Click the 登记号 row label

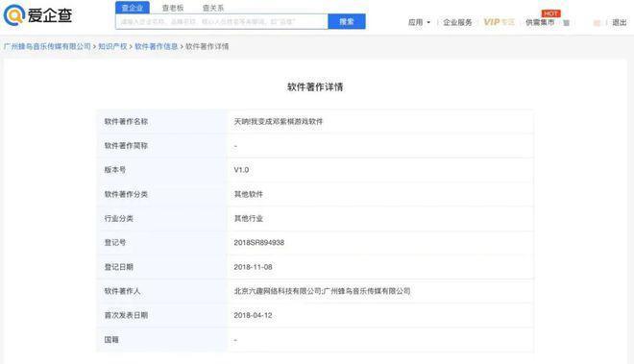115,243
